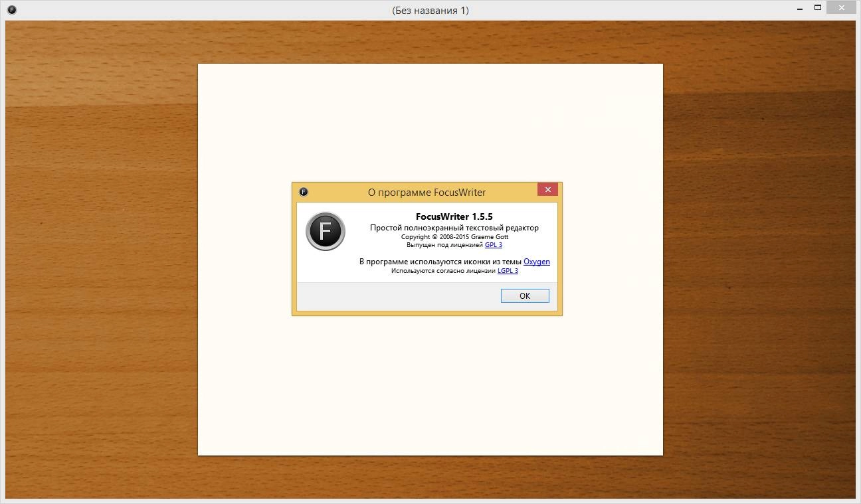Click the small icon in the dialog title bar

pyautogui.click(x=304, y=192)
